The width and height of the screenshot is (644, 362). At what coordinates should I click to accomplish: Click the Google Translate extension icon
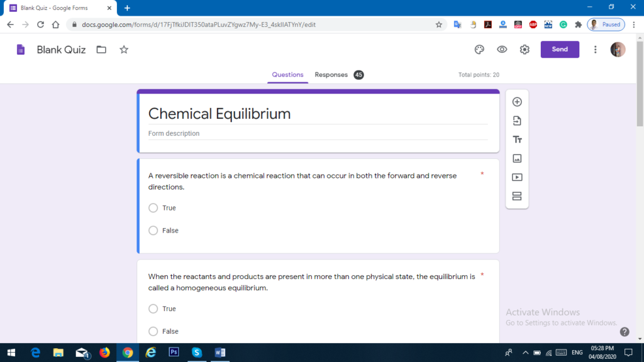coord(458,25)
